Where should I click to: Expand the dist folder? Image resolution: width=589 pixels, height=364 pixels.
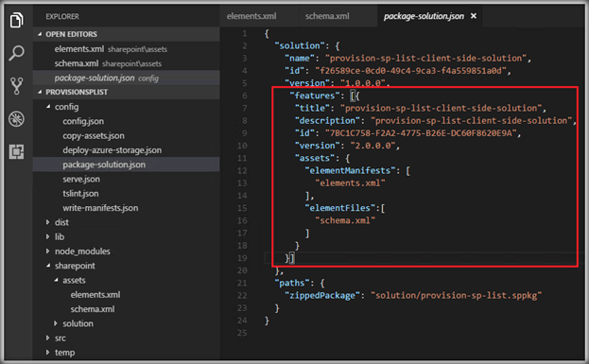point(48,222)
